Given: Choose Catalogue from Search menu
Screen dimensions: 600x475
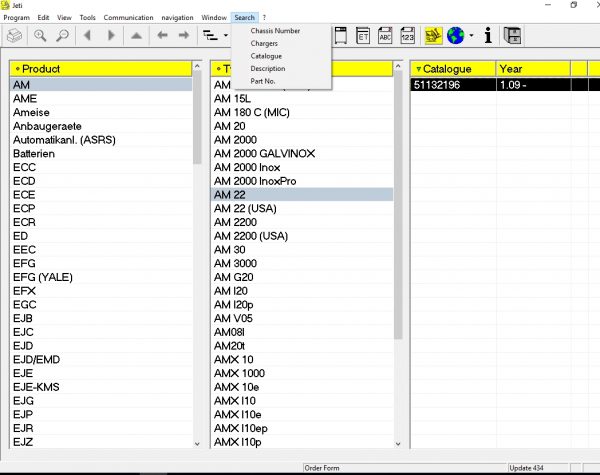Looking at the screenshot, I should 266,56.
